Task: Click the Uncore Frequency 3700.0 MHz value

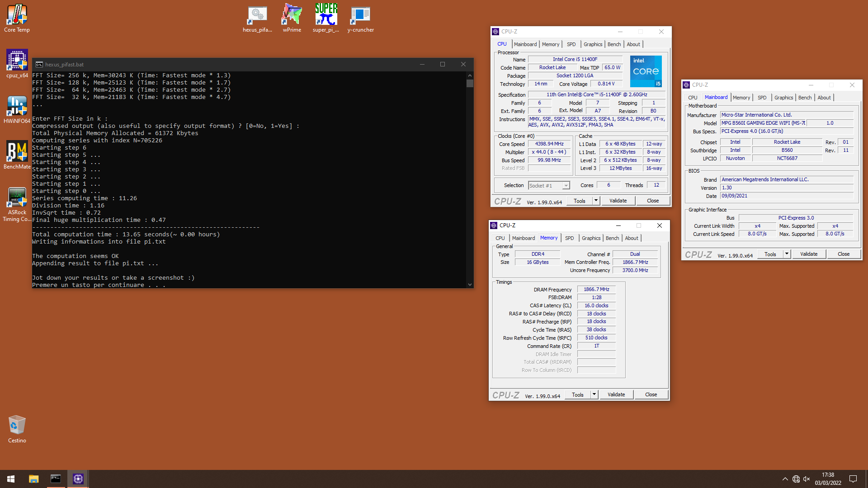Action: pyautogui.click(x=635, y=270)
